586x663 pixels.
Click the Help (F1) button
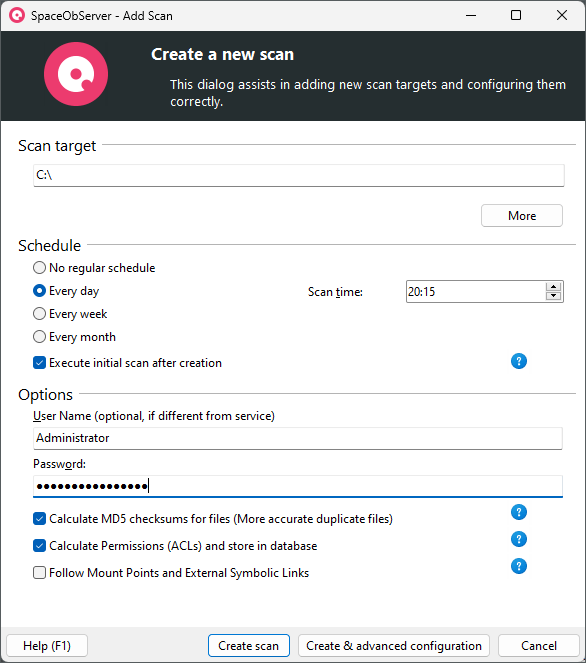tap(47, 646)
